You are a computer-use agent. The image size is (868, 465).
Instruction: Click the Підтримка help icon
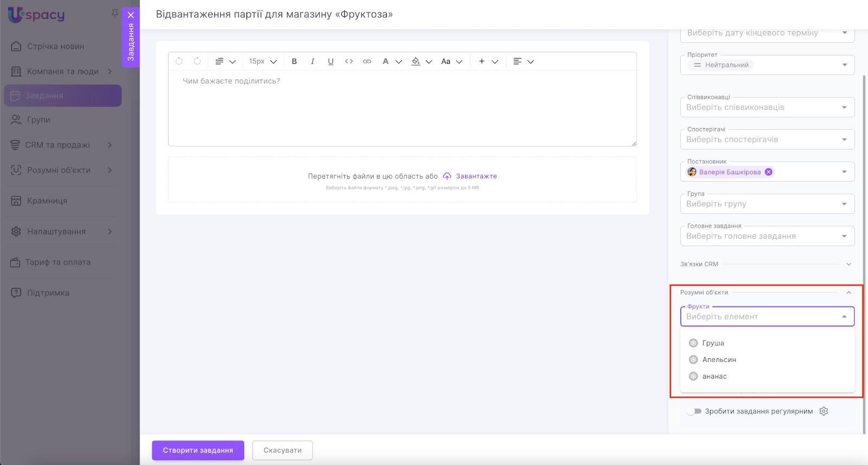tap(16, 293)
